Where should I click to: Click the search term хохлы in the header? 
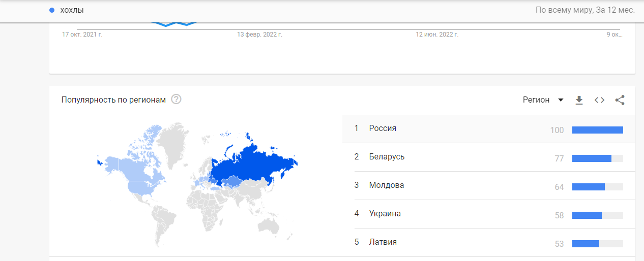72,10
